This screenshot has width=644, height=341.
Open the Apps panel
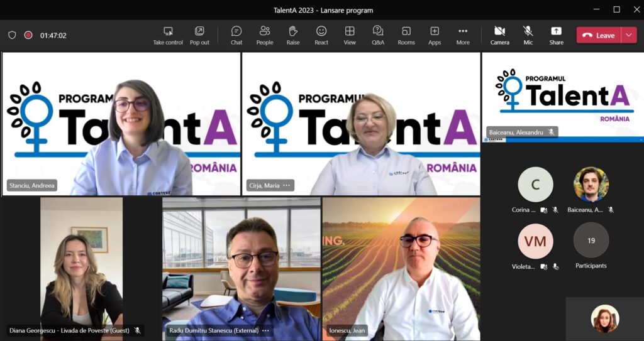(435, 36)
